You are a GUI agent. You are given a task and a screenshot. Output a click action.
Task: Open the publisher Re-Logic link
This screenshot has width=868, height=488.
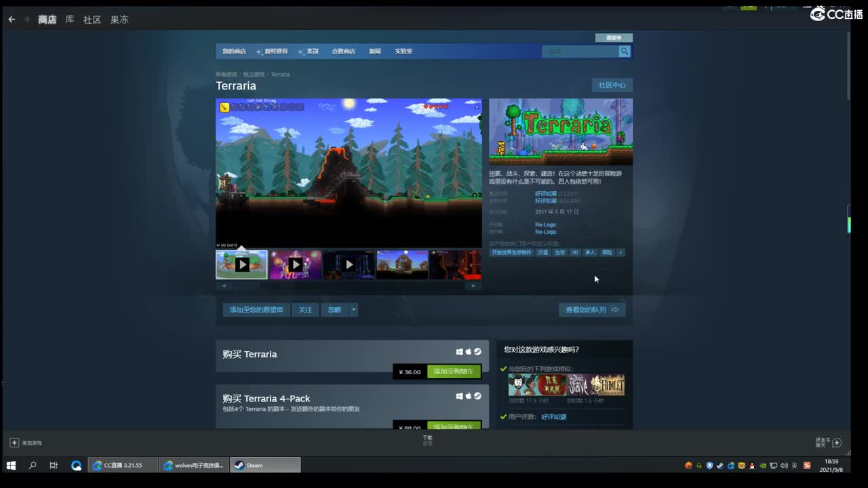pyautogui.click(x=546, y=232)
